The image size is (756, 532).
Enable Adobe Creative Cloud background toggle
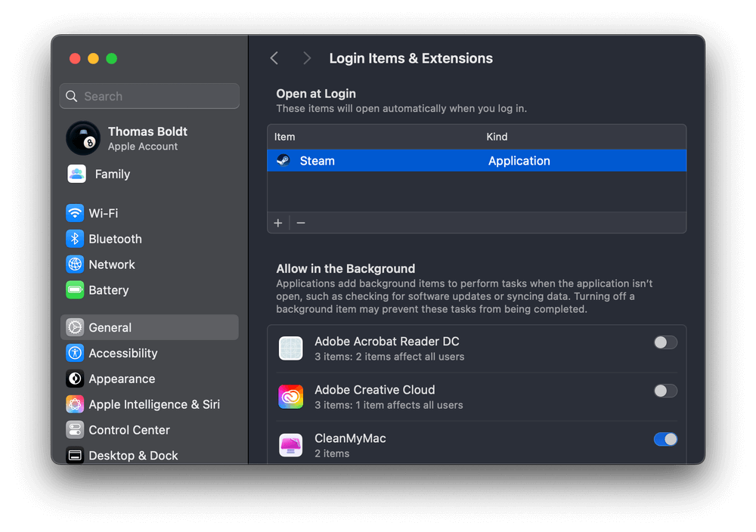(x=665, y=391)
